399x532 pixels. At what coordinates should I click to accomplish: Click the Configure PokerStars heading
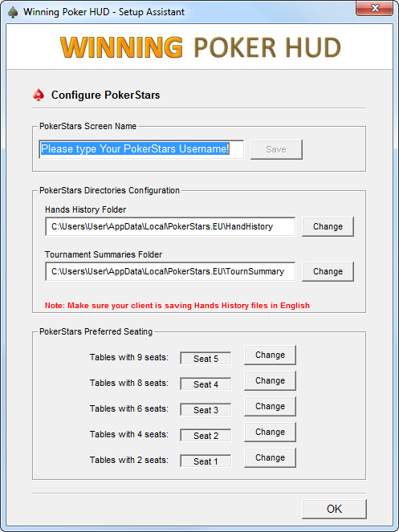(x=106, y=95)
